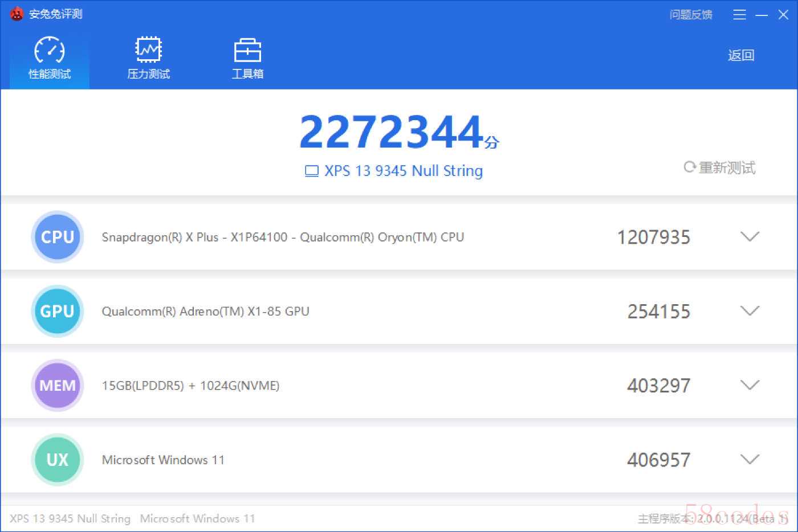Click the AnTuTu logo icon in title bar
This screenshot has height=532, width=798.
(17, 14)
